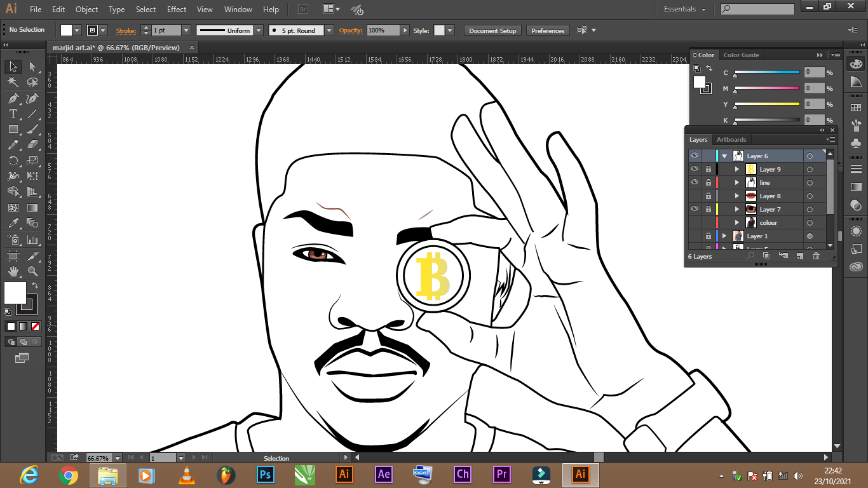Screen dimensions: 868x488
Task: Select the Paintbrush tool
Action: 32,130
